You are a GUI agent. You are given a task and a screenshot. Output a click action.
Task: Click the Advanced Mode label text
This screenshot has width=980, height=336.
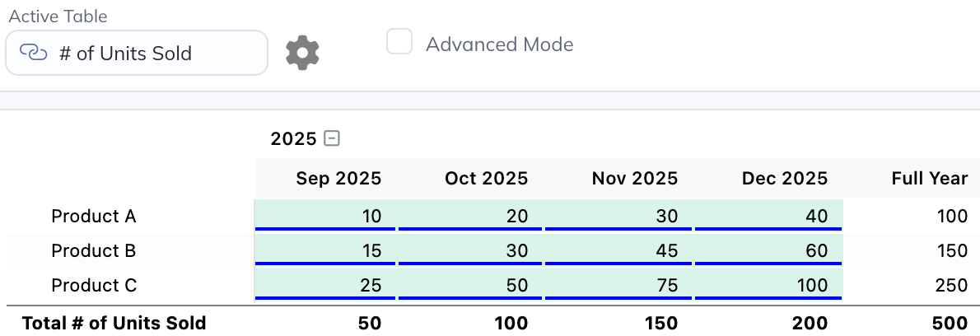pyautogui.click(x=499, y=44)
